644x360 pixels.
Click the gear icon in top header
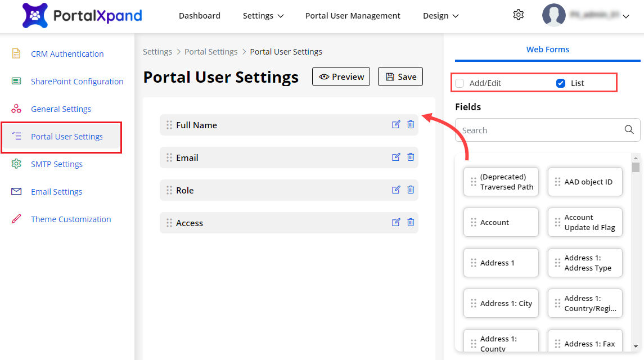tap(519, 15)
